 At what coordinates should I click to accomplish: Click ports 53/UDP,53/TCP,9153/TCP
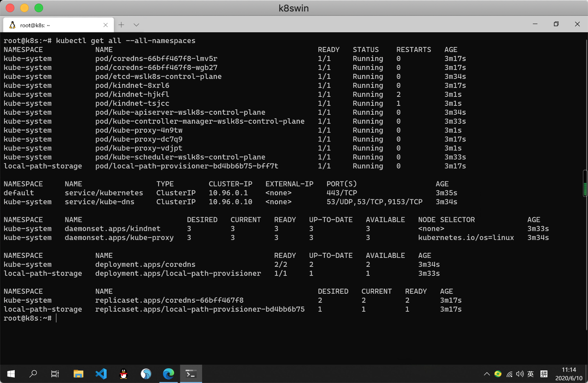[374, 202]
